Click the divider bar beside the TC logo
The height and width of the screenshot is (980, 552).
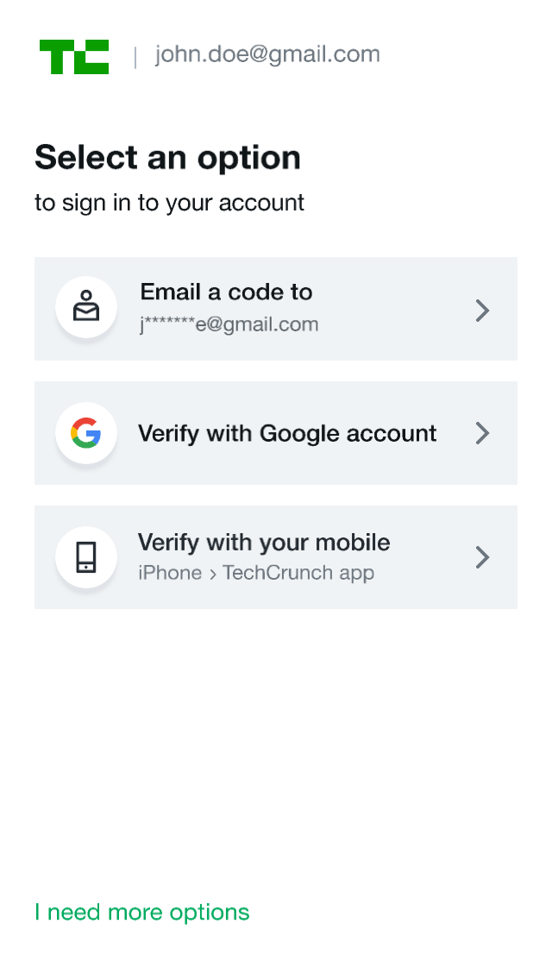coord(135,57)
